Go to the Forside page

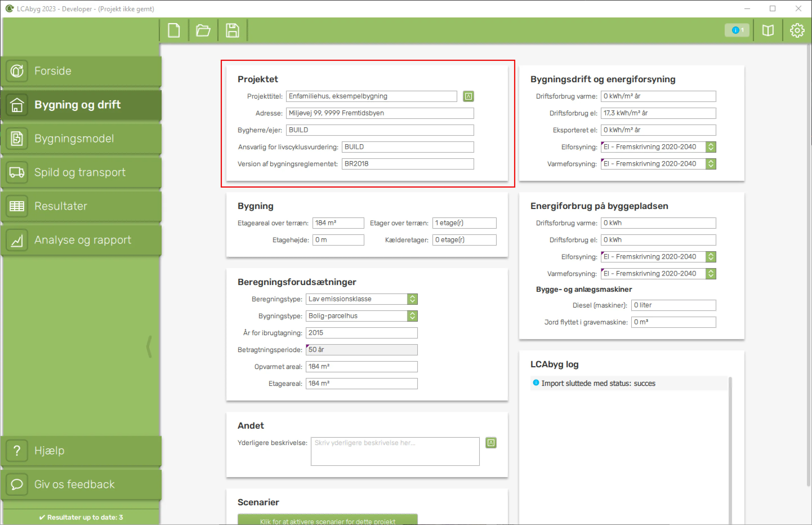[81, 71]
